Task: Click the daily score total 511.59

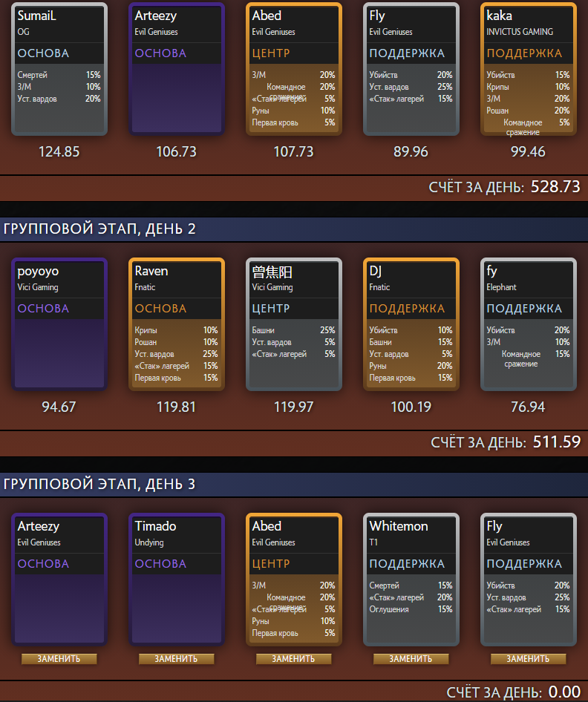Action: 556,442
